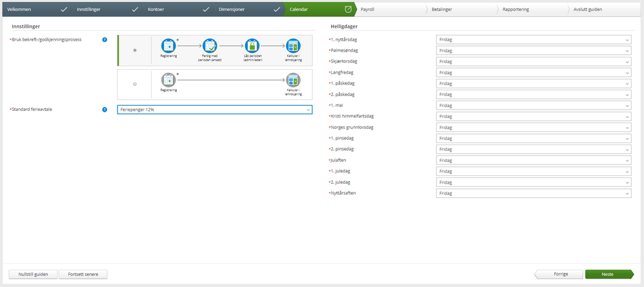Open the 1. pinsedag dropdown
This screenshot has width=644, height=287.
534,139
